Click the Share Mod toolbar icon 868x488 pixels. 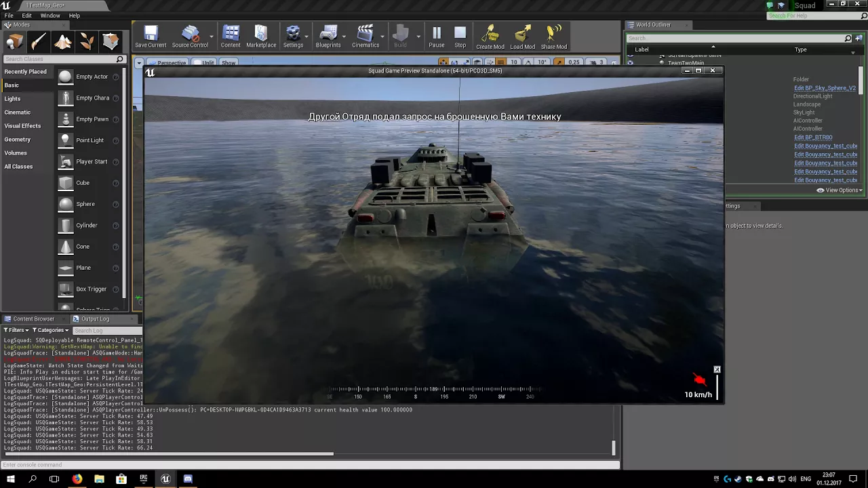pyautogui.click(x=554, y=37)
